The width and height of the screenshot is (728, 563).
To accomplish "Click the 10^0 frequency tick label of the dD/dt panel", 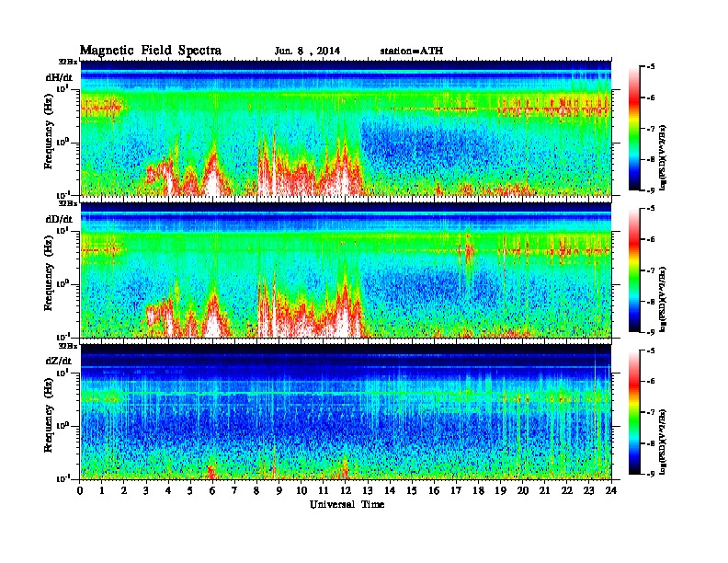I will [x=63, y=283].
